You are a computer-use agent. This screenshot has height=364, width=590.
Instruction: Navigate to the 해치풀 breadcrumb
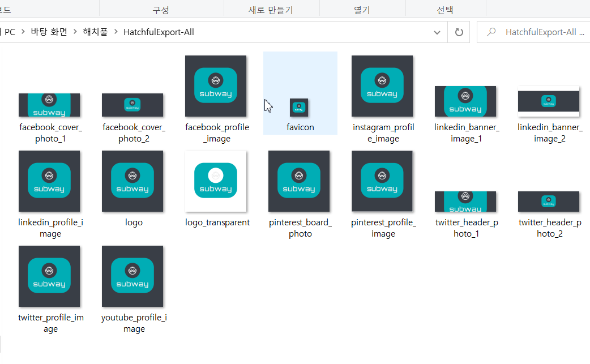95,32
